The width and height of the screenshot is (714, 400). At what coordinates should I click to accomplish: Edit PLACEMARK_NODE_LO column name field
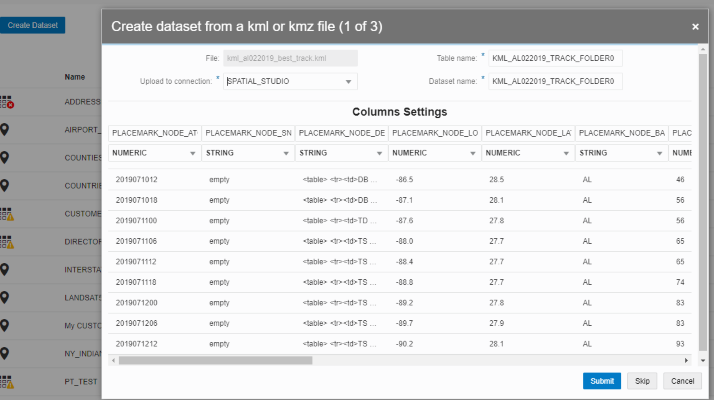(434, 133)
